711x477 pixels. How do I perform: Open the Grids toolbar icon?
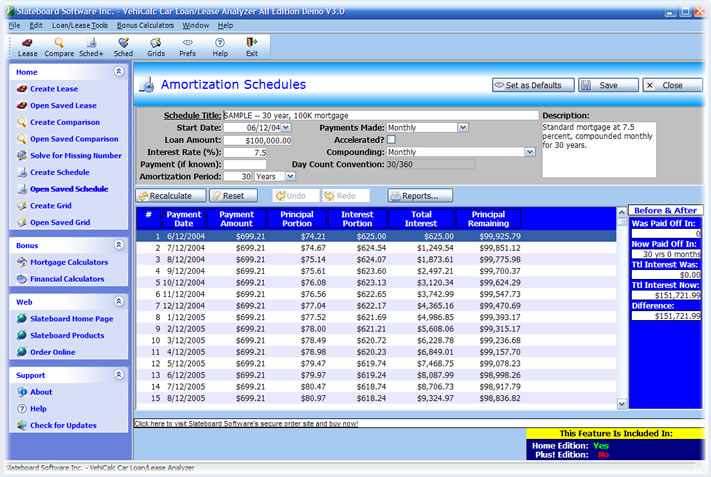pos(156,46)
